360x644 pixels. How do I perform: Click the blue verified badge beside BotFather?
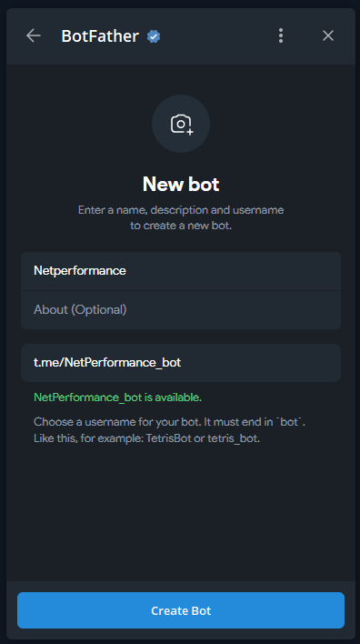click(x=154, y=36)
